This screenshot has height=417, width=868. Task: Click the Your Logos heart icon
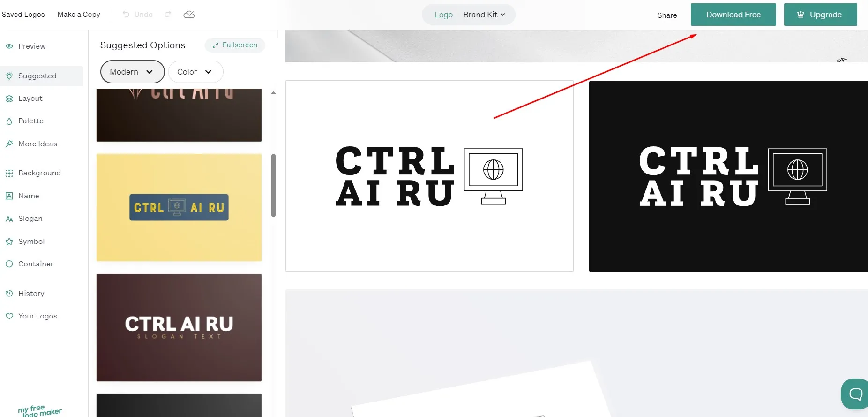tap(9, 316)
